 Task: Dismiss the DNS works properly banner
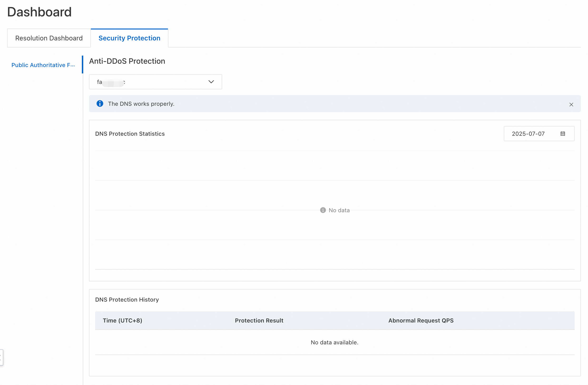click(571, 105)
